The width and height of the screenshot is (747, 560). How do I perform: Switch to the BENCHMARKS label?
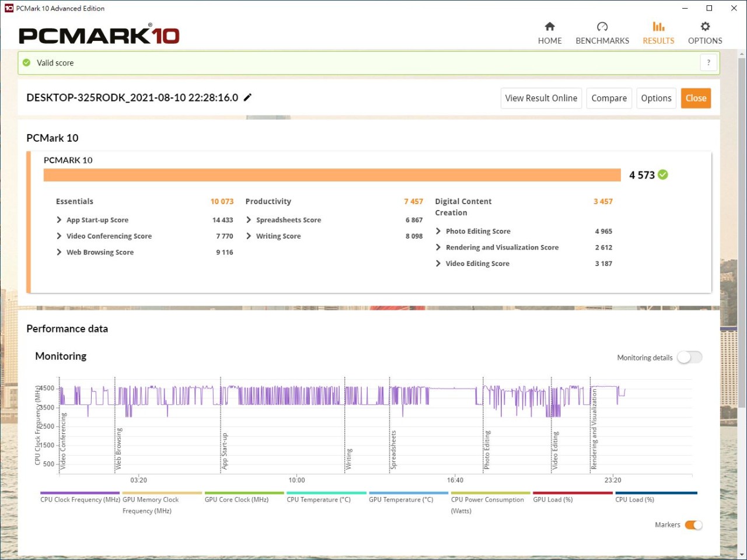coord(602,41)
